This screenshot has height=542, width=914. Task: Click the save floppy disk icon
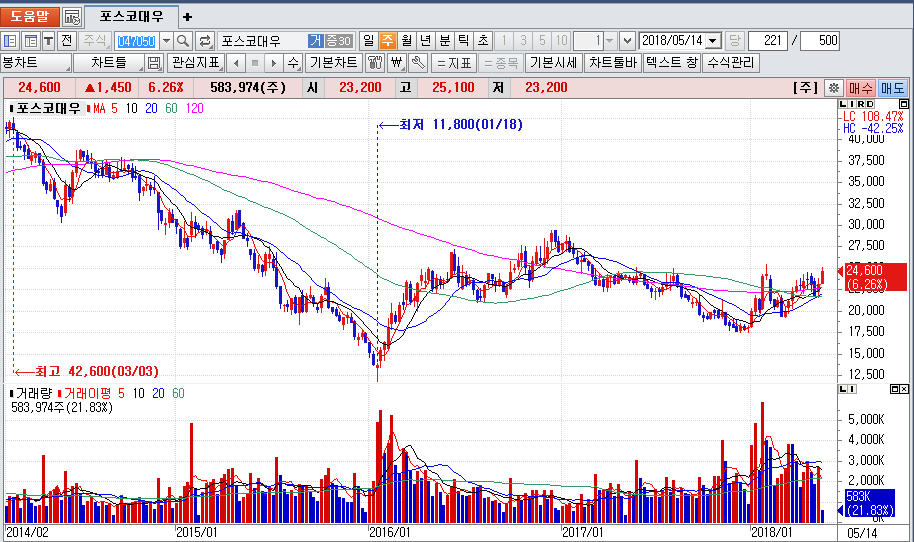154,63
